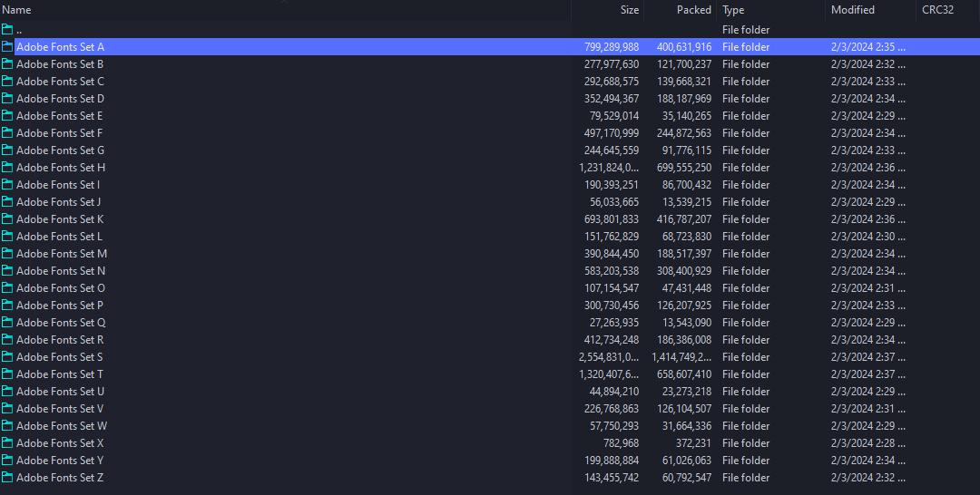Select the 'Adobe Fonts Set C' name
Viewport: 980px width, 495px height.
(60, 82)
